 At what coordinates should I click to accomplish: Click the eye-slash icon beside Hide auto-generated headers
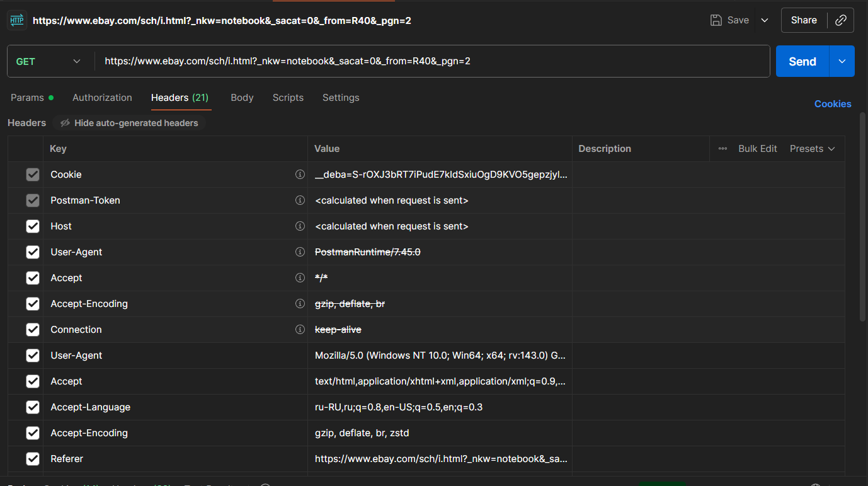(x=65, y=123)
